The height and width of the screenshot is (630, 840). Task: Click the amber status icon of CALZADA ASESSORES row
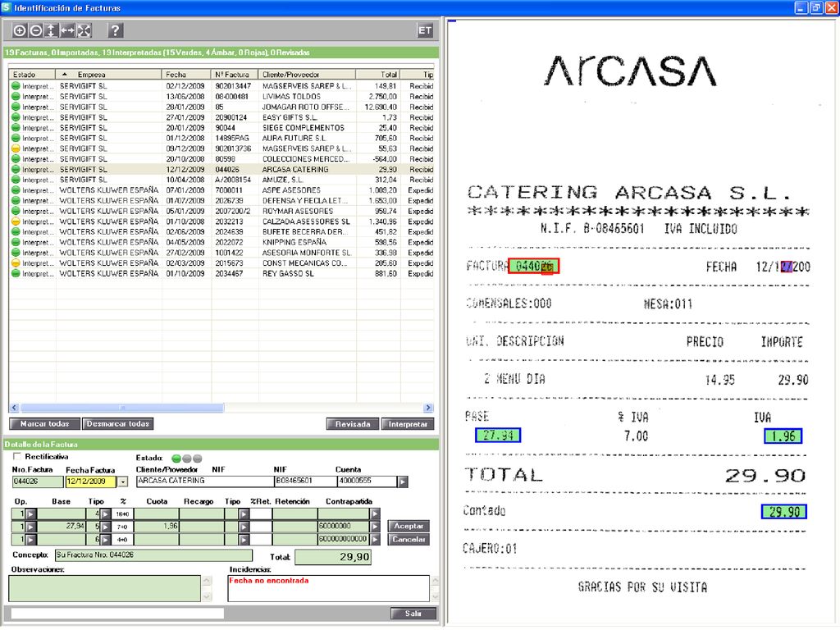pos(16,221)
